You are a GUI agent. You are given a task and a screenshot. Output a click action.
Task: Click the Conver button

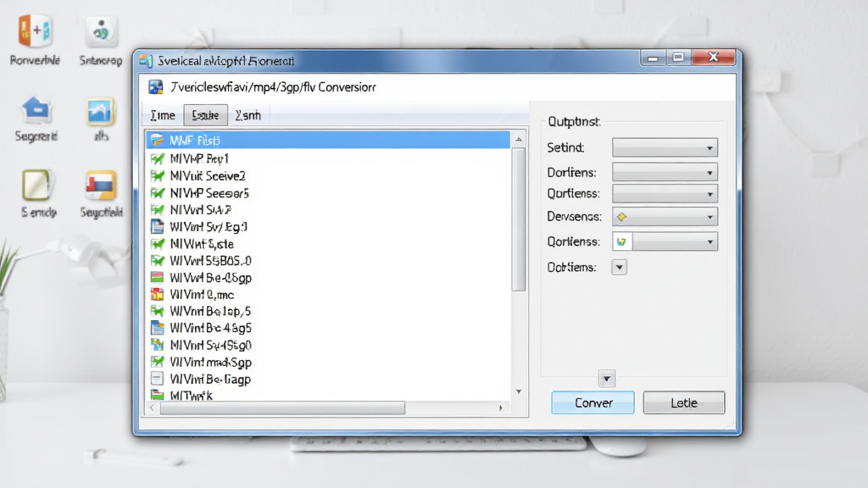click(593, 402)
